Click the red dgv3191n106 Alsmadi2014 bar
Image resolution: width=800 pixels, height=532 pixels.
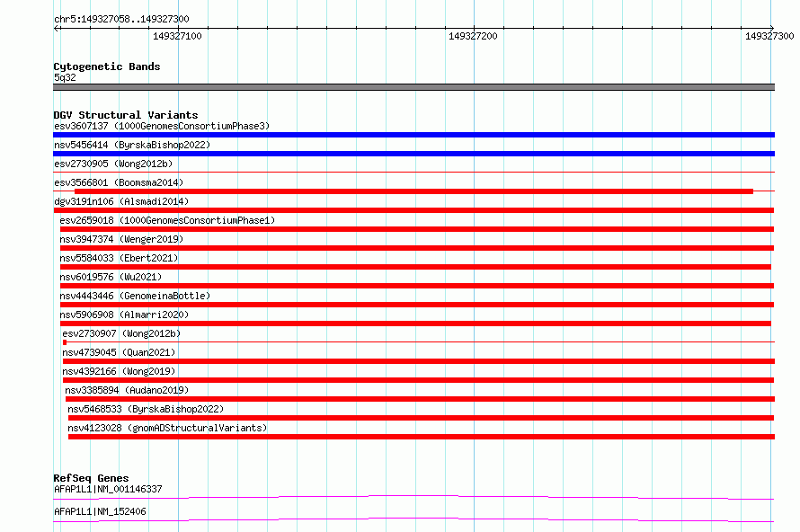[413, 210]
